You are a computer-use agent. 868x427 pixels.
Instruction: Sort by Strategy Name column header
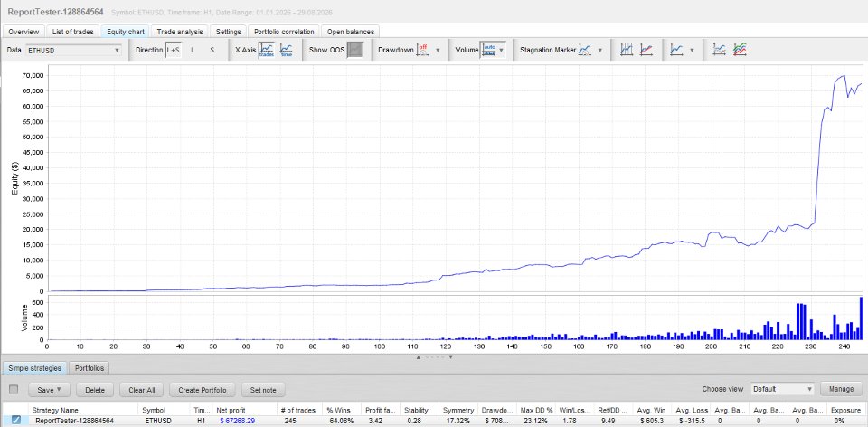[x=83, y=411]
